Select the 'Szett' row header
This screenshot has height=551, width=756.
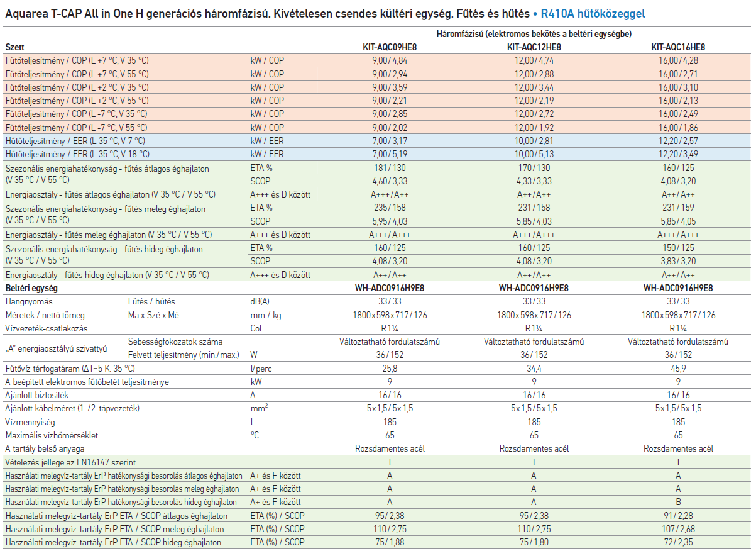(14, 47)
